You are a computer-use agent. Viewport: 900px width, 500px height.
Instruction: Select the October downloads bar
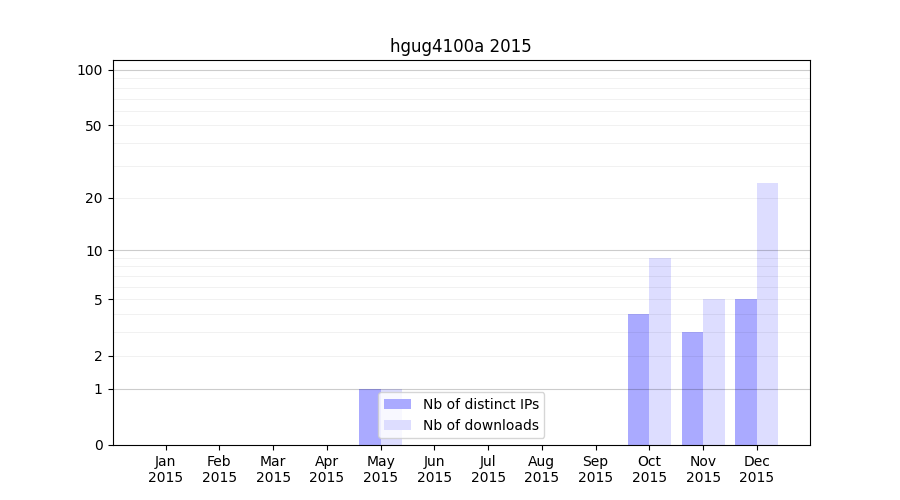[660, 351]
